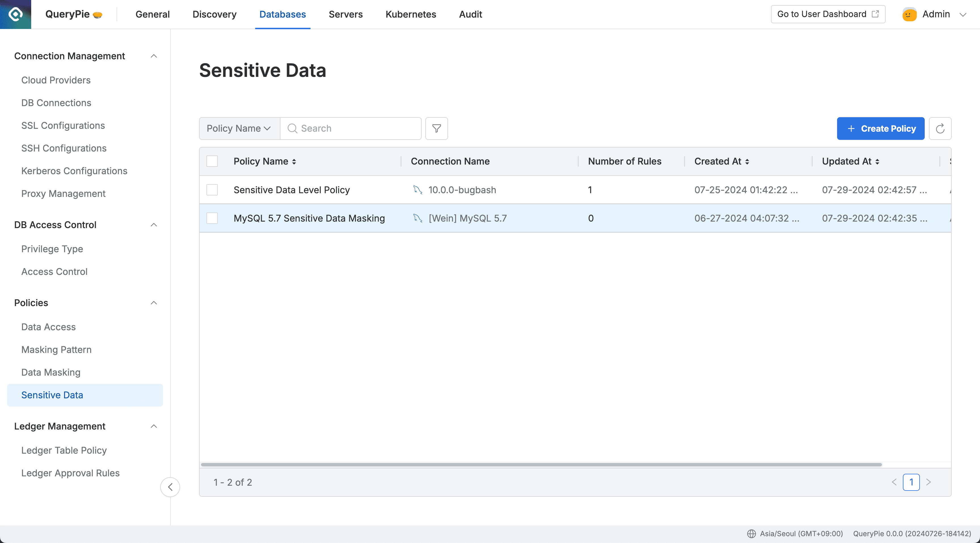Open the filter options beside the search bar
Screen dimensions: 980x543
(436, 128)
